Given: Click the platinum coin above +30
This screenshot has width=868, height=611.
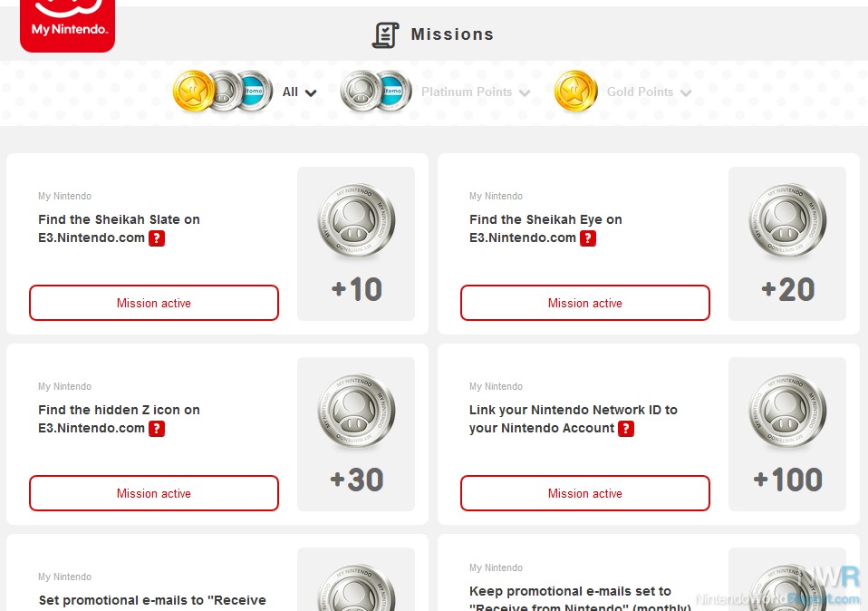Looking at the screenshot, I should click(356, 411).
